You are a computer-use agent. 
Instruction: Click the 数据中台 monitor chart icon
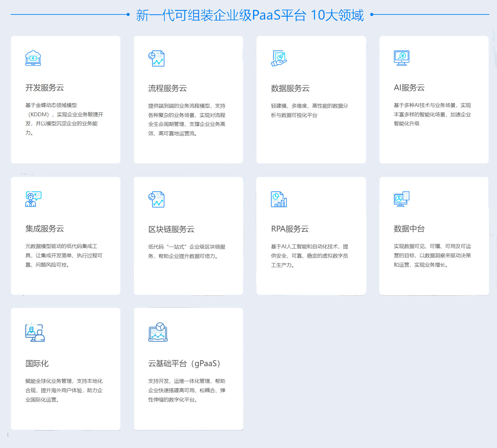[x=402, y=199]
